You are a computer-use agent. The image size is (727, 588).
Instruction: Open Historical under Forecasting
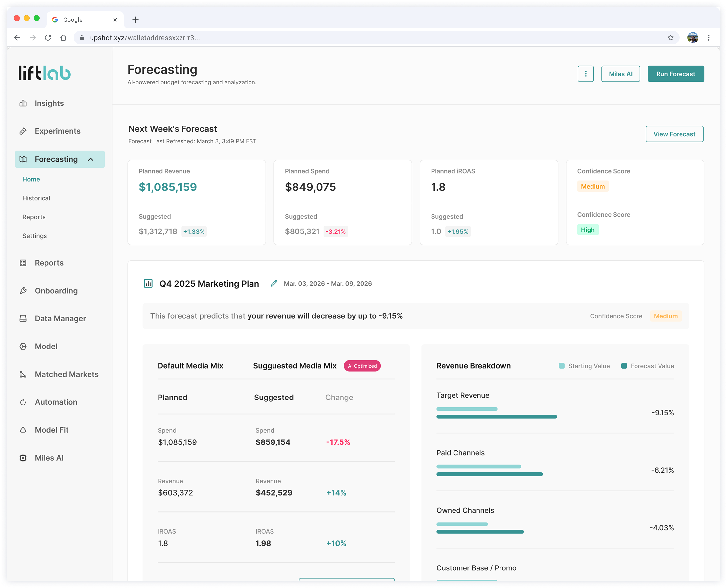tap(36, 198)
